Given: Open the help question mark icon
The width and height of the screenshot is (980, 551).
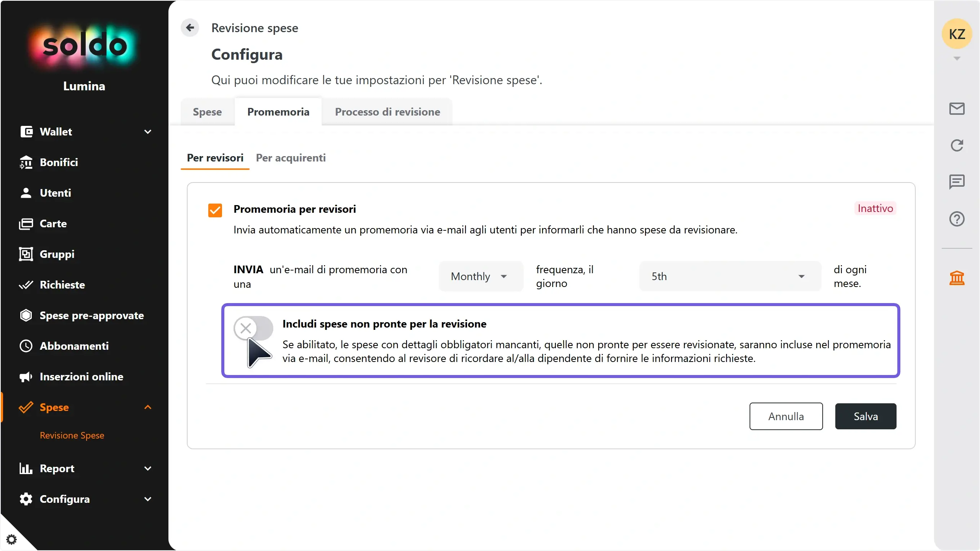Looking at the screenshot, I should pyautogui.click(x=957, y=219).
